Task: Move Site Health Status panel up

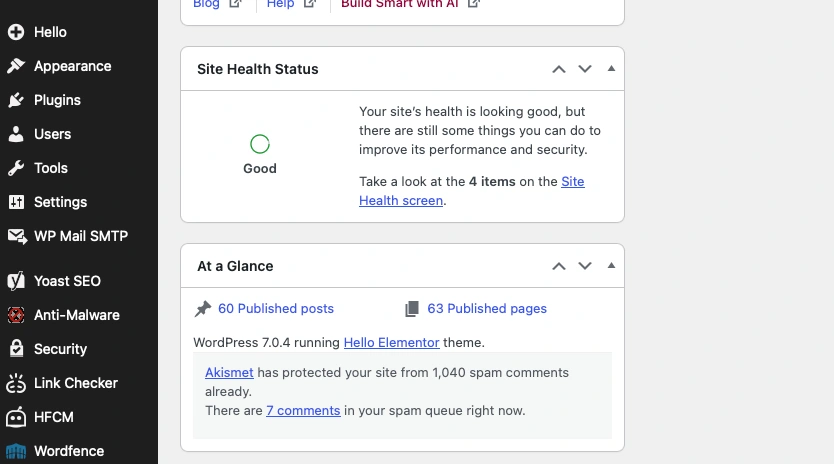Action: pos(558,69)
